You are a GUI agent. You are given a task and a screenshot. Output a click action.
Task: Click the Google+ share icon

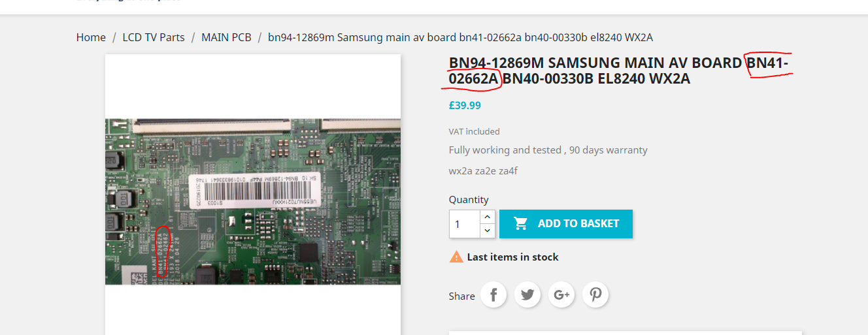pos(561,295)
